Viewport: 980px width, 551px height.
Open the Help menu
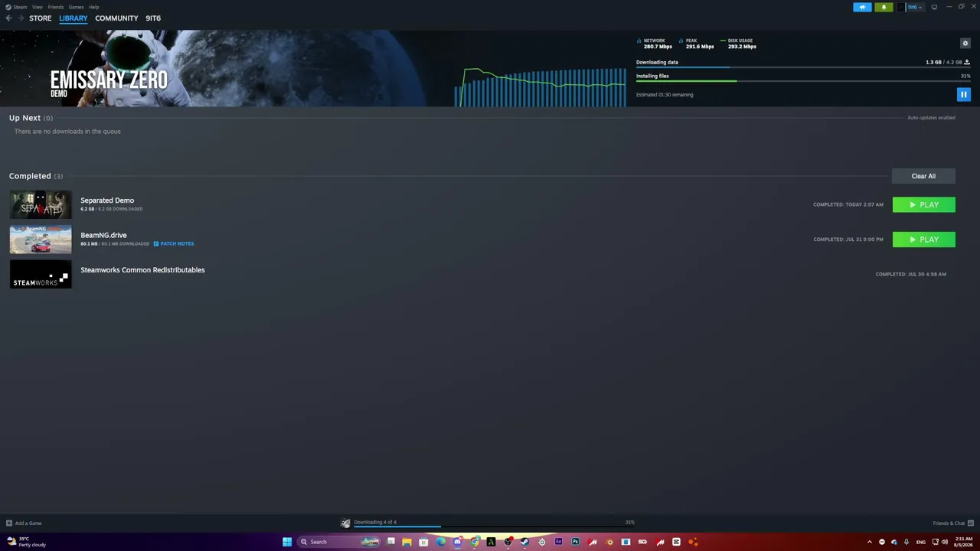(x=94, y=7)
